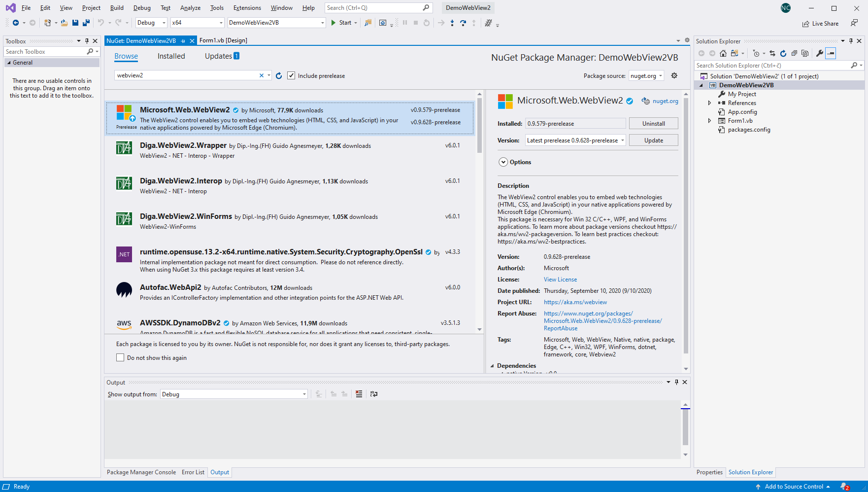868x492 pixels.
Task: Toggle the Include prerelease checkbox
Action: click(291, 75)
